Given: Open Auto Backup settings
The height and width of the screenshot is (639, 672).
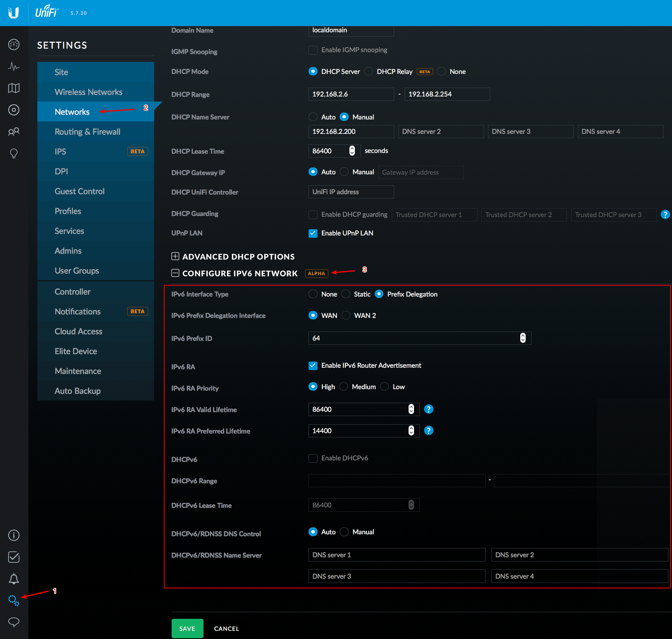Looking at the screenshot, I should (x=96, y=391).
